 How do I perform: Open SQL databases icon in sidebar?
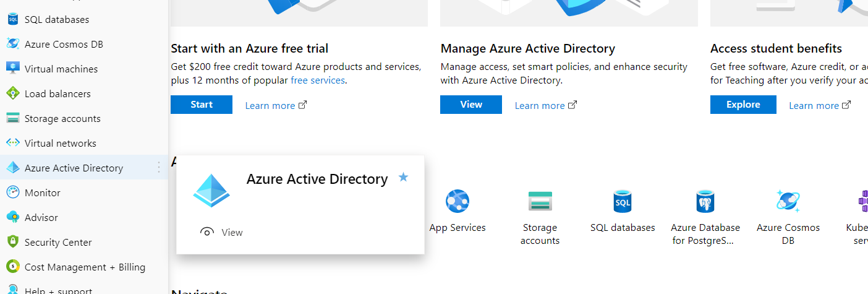(x=13, y=19)
